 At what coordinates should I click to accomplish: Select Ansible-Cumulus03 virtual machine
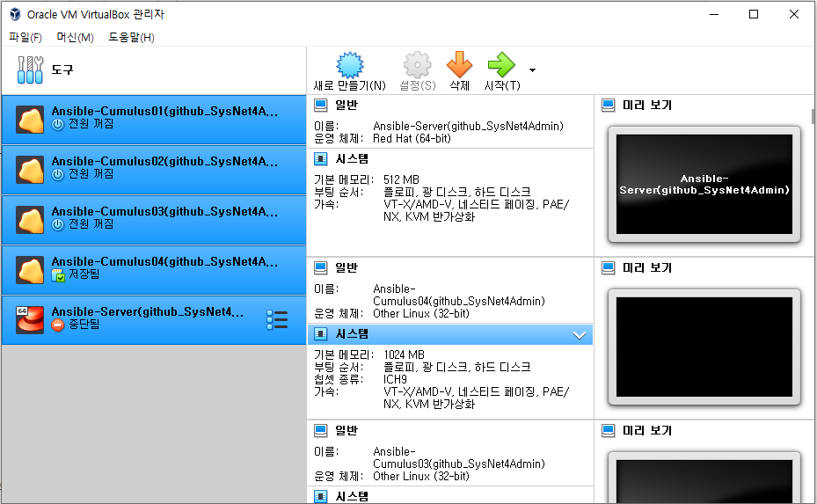(x=154, y=219)
